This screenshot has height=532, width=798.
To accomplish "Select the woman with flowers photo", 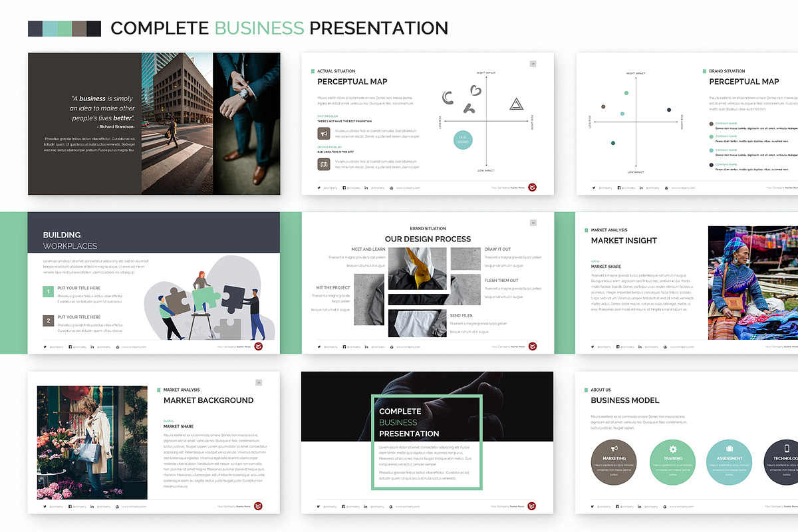I will pyautogui.click(x=92, y=442).
